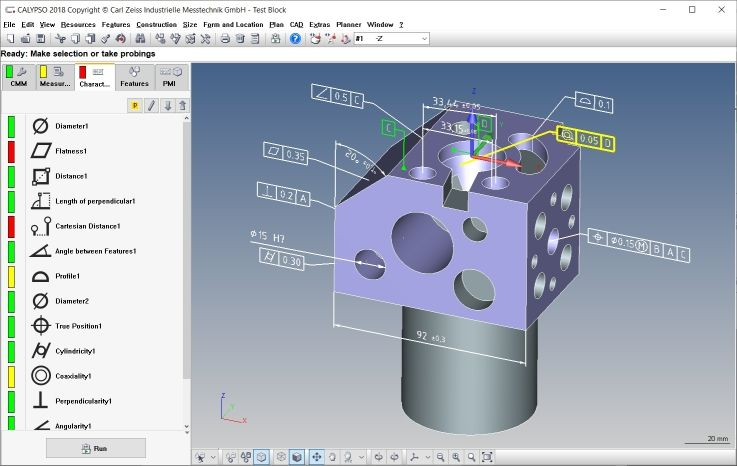Click the Cut scissors icon

[x=60, y=39]
